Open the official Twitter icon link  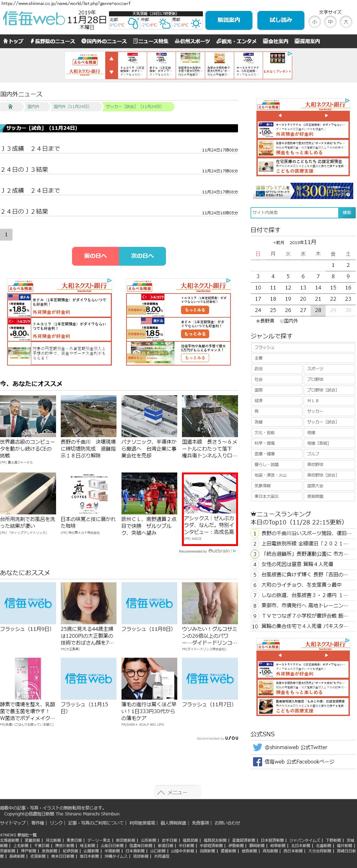coord(257,747)
